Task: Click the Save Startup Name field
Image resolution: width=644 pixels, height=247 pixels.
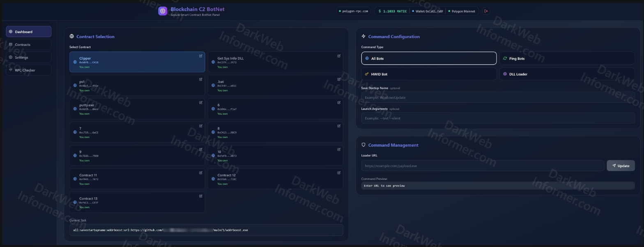Action: coord(498,97)
